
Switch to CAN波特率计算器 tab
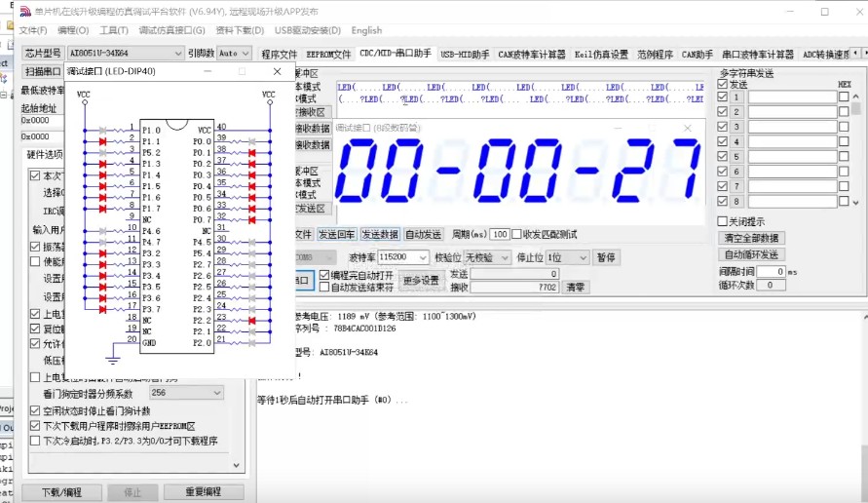tap(532, 55)
